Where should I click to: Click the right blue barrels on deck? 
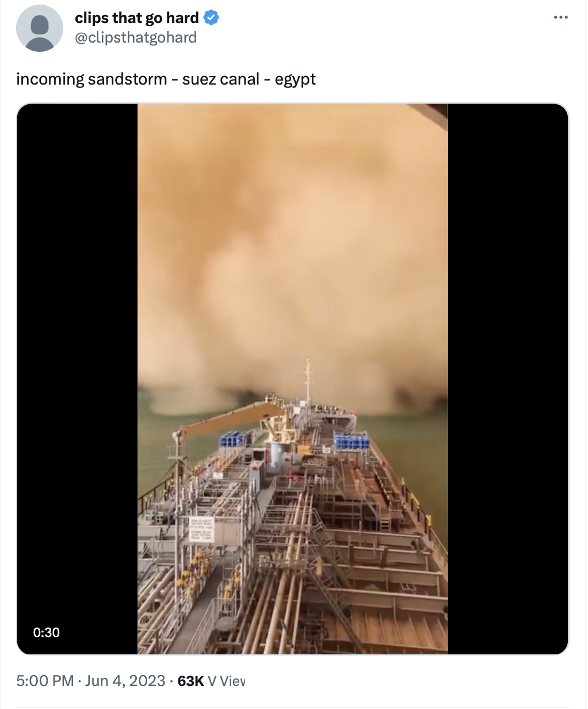tap(350, 440)
